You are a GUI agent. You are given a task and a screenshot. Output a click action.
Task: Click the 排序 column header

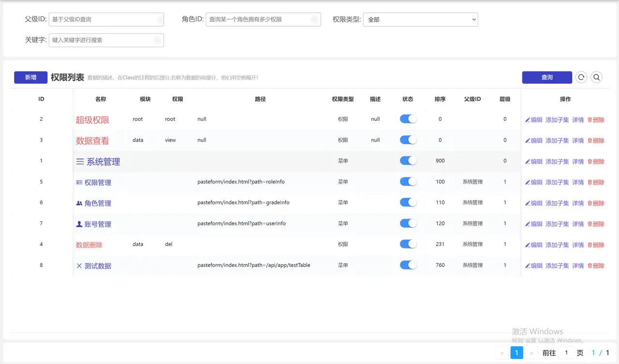(x=440, y=99)
